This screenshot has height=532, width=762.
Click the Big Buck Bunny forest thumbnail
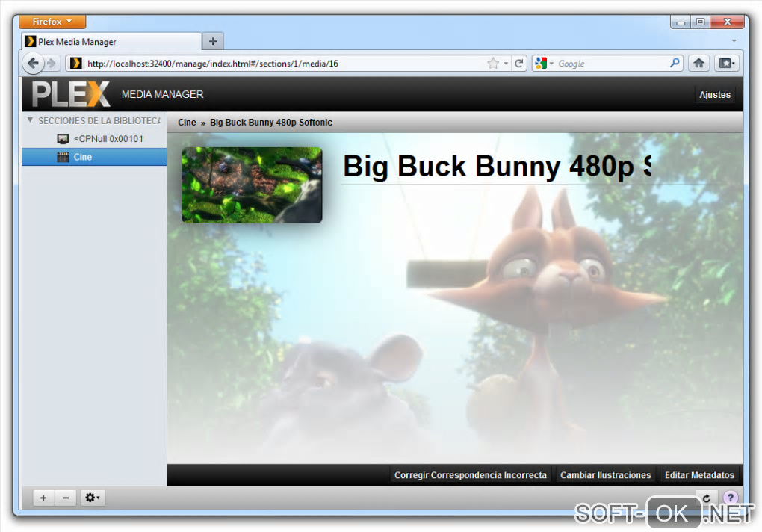[x=252, y=185]
